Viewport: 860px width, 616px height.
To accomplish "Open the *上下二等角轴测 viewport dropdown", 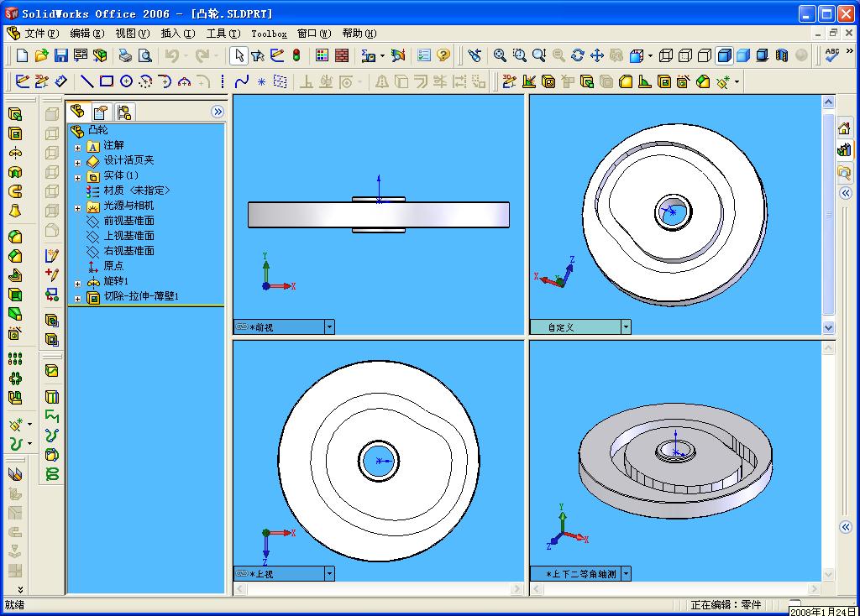I will coord(626,574).
